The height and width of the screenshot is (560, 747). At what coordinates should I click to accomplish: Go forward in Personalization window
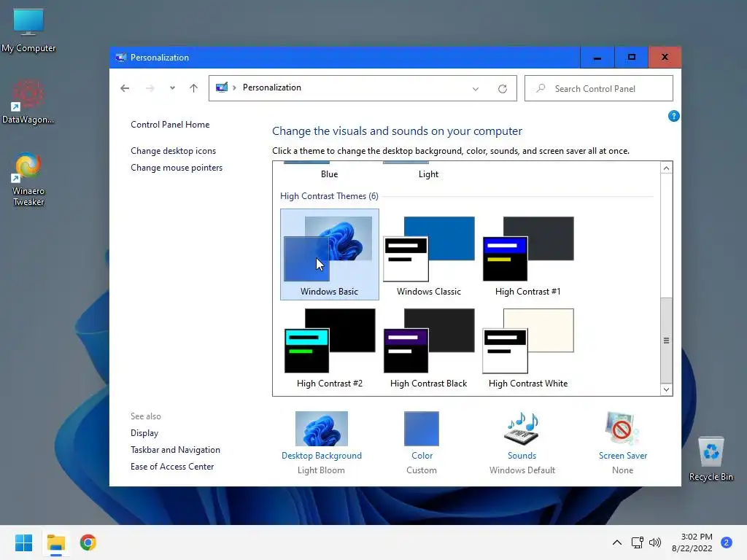[150, 88]
